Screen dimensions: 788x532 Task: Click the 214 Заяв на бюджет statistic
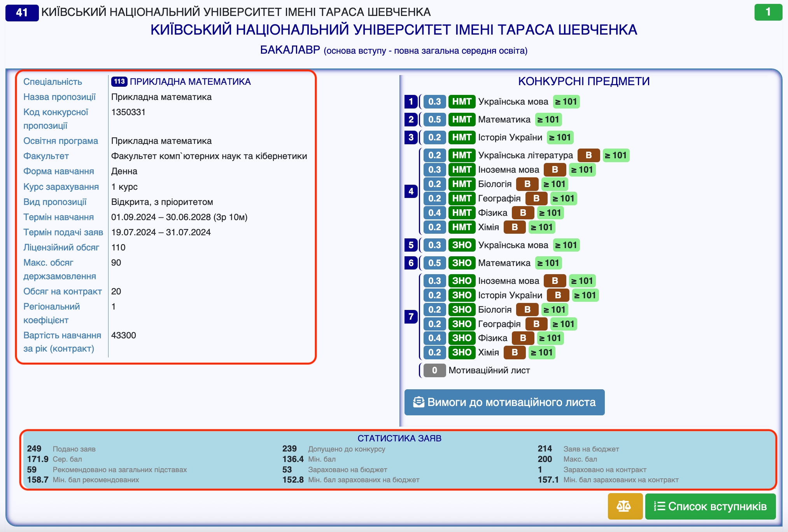click(x=578, y=449)
